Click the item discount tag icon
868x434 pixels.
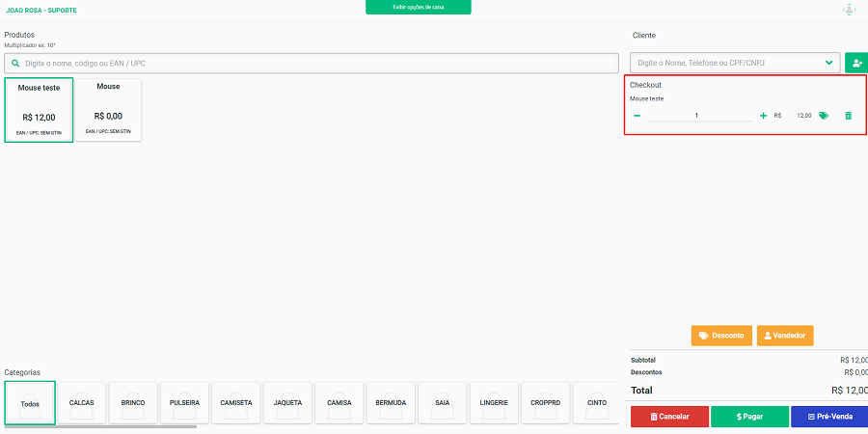click(x=824, y=116)
